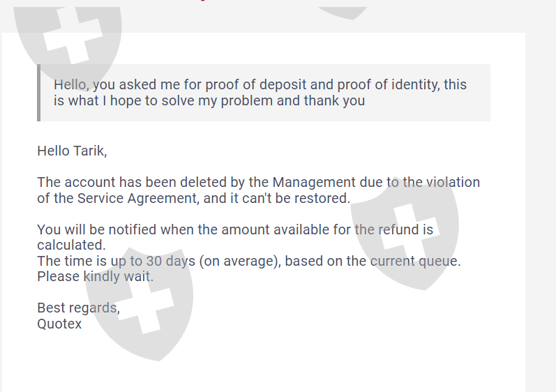Click the 'up to 30 days' line
556x392 pixels.
click(x=249, y=261)
